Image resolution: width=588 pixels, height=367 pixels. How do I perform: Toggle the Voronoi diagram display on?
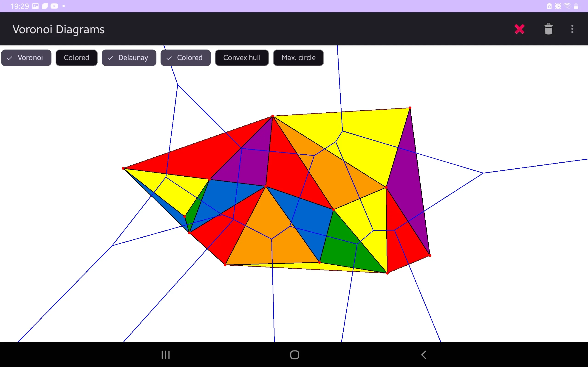click(x=26, y=58)
